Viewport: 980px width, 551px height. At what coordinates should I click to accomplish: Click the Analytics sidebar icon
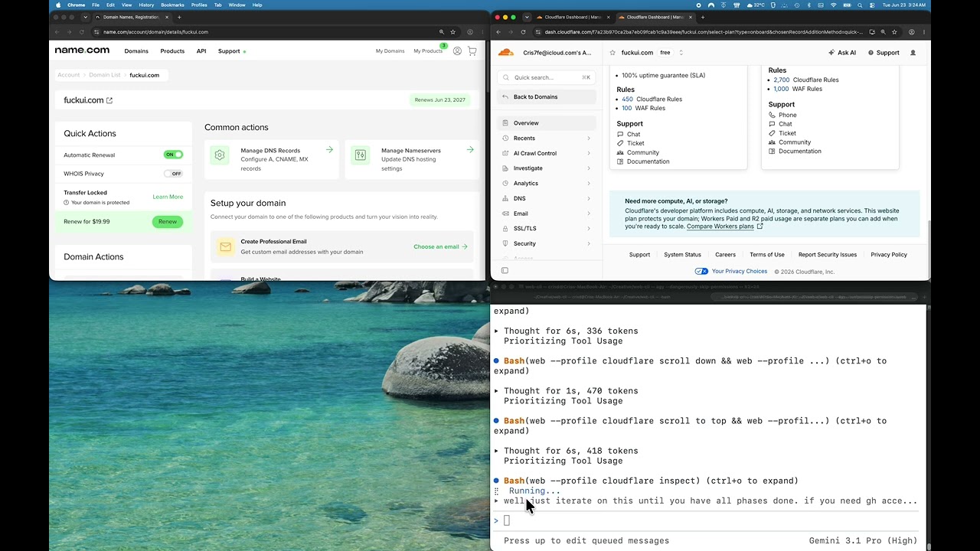(505, 184)
